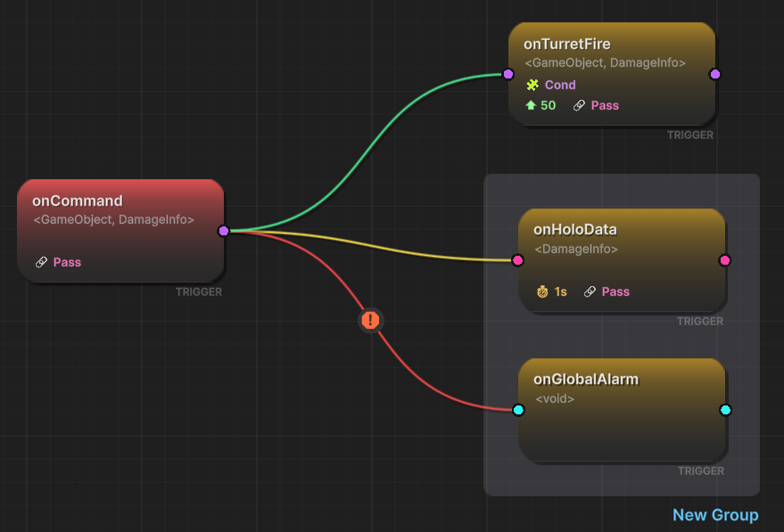This screenshot has width=784, height=532.
Task: Collapse the onGlobalAlarm node
Action: 586,379
